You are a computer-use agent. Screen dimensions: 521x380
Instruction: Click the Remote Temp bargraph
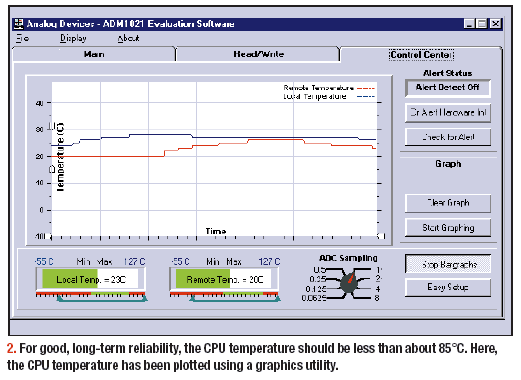point(224,279)
